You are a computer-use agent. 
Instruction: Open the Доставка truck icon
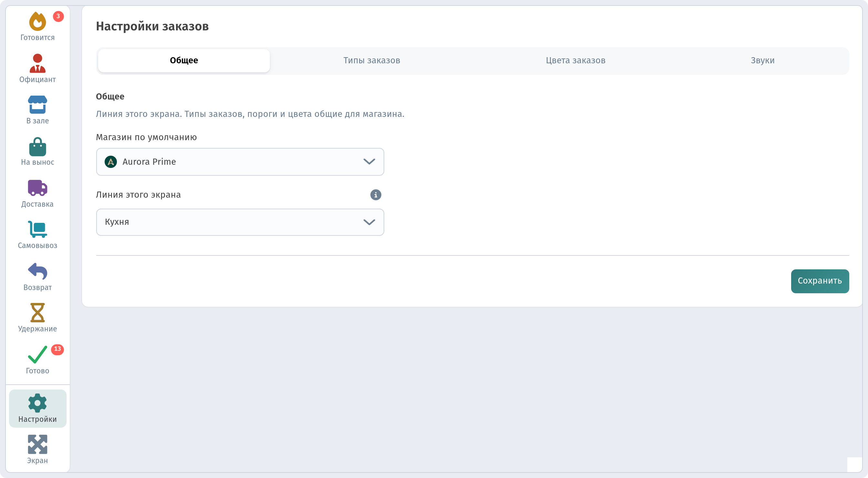point(37,188)
